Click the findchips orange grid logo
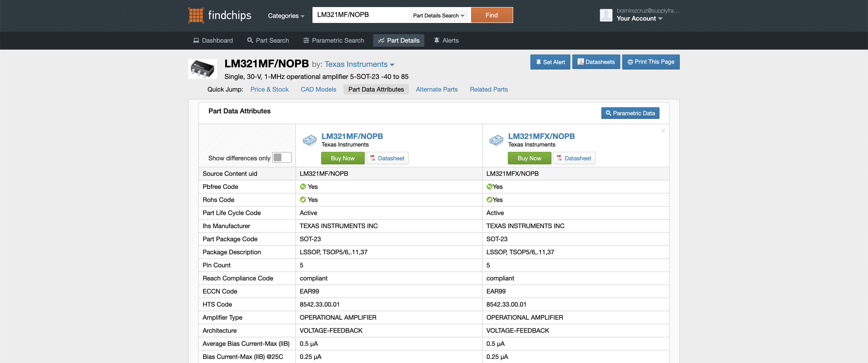Screen dimensions: 868x363 [196, 15]
